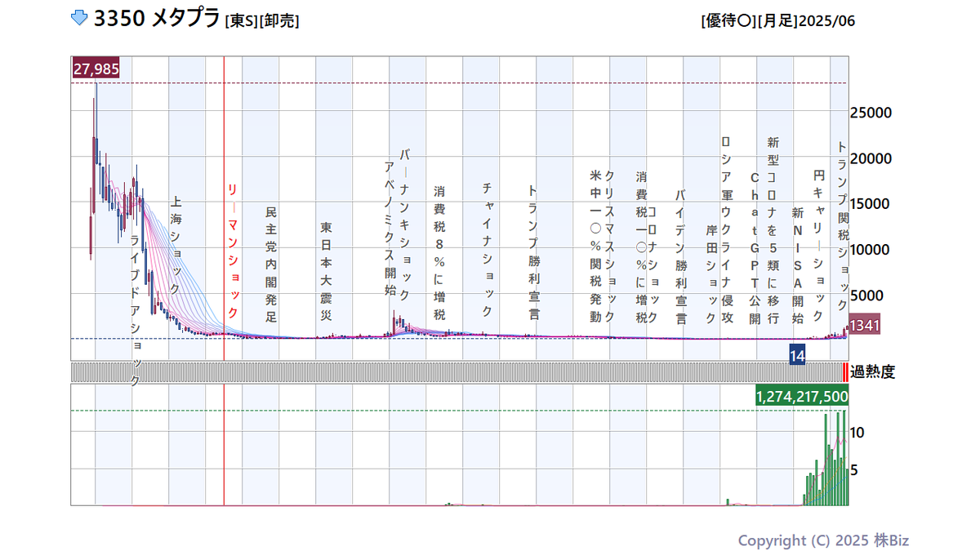
Task: Click the 消費税8%に増税 event label
Action: (439, 252)
